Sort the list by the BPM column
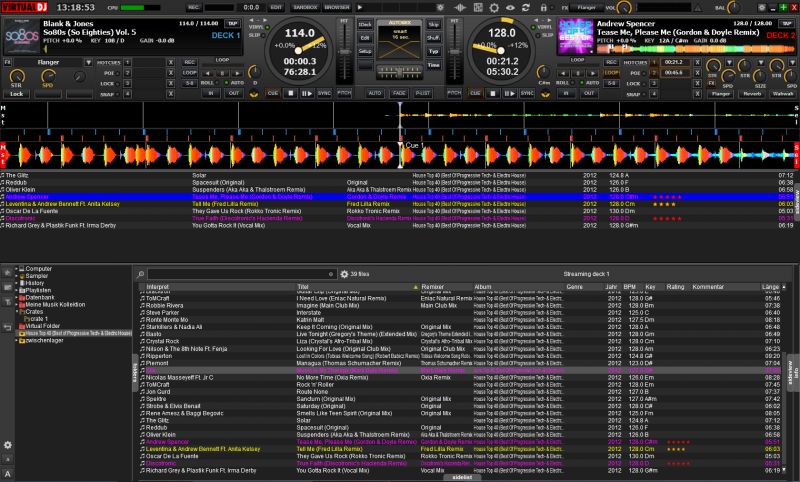The image size is (800, 482). pos(630,287)
